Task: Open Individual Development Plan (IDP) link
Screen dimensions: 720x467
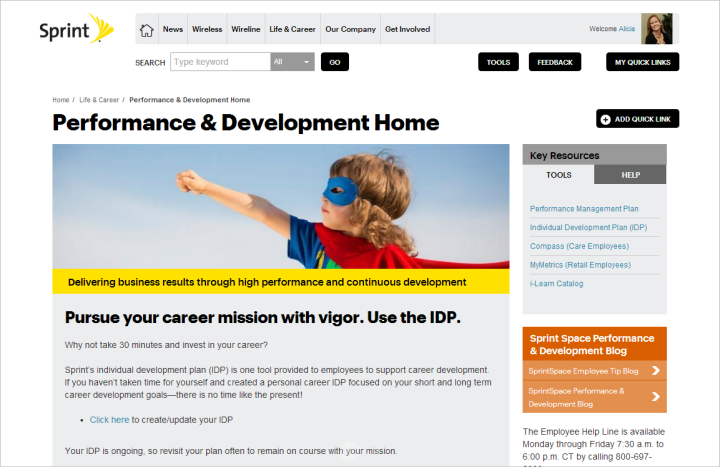Action: click(588, 227)
